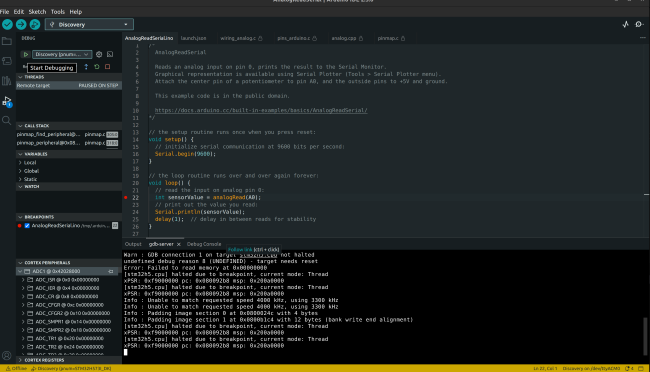Click the Offline status bar item
This screenshot has height=372, width=650.
click(17, 368)
